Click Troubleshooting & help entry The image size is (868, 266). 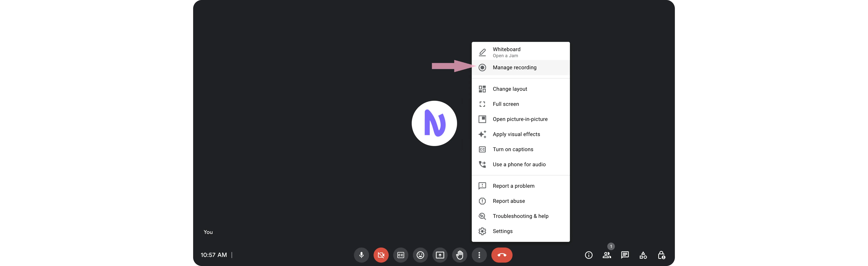[520, 216]
